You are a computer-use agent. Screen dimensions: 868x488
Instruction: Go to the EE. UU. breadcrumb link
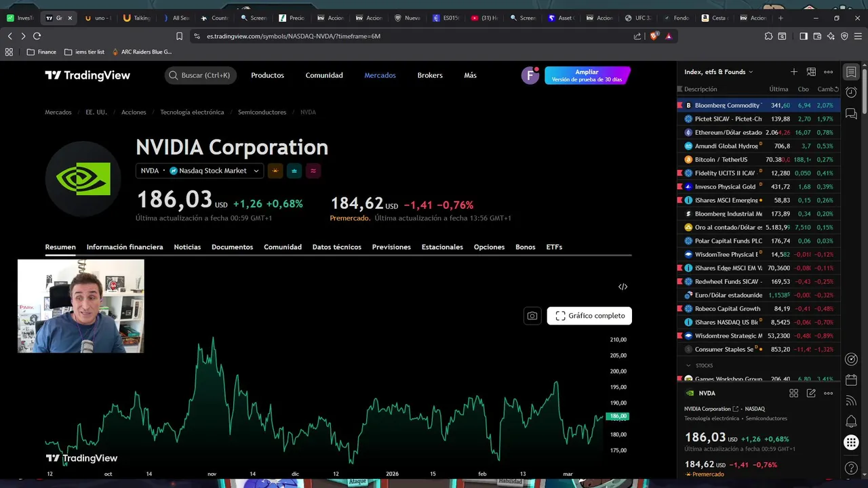pos(96,112)
